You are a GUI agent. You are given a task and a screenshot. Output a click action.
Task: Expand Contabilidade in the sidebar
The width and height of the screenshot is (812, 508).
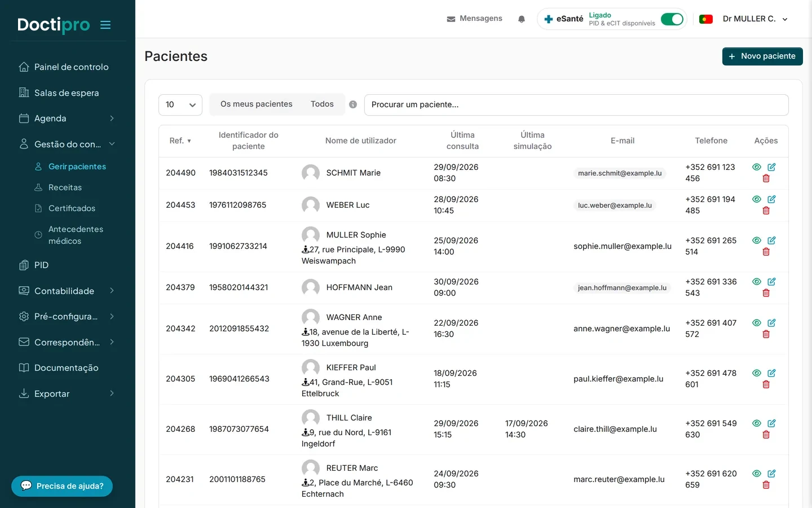point(67,291)
